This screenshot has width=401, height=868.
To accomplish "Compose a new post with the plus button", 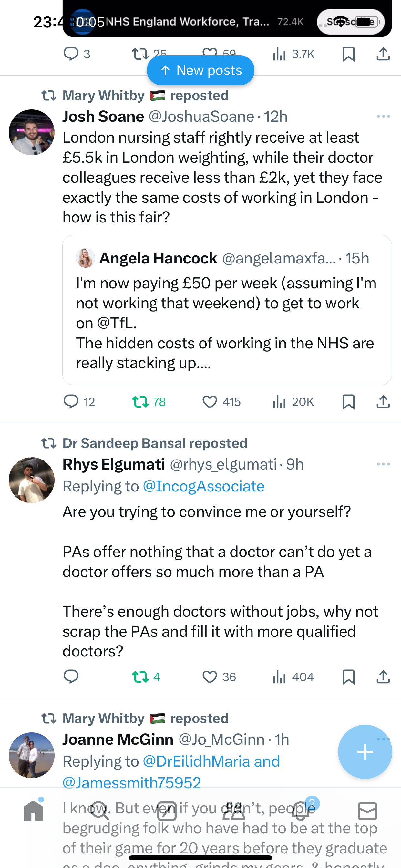I will (x=365, y=751).
